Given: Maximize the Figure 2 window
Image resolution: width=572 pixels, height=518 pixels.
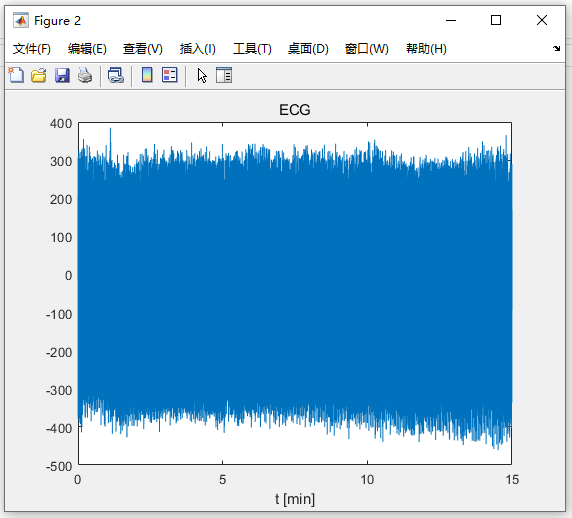Looking at the screenshot, I should click(x=496, y=20).
